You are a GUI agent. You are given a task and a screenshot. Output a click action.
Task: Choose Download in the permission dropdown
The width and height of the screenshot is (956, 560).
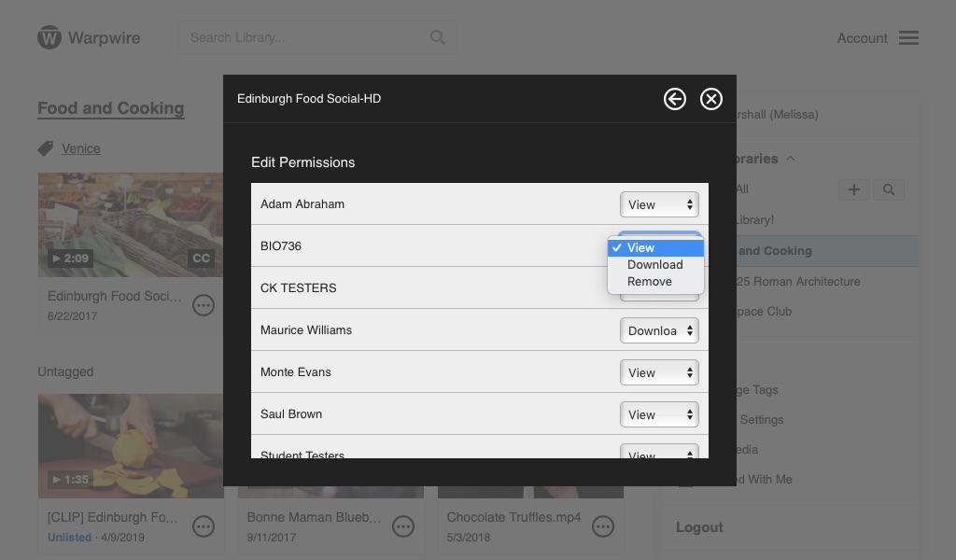click(x=656, y=264)
